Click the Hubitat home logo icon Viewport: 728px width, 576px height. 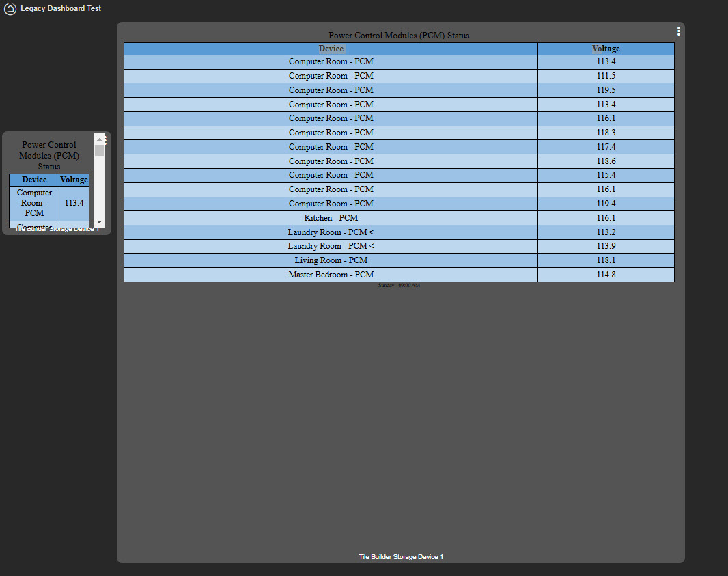[x=10, y=9]
